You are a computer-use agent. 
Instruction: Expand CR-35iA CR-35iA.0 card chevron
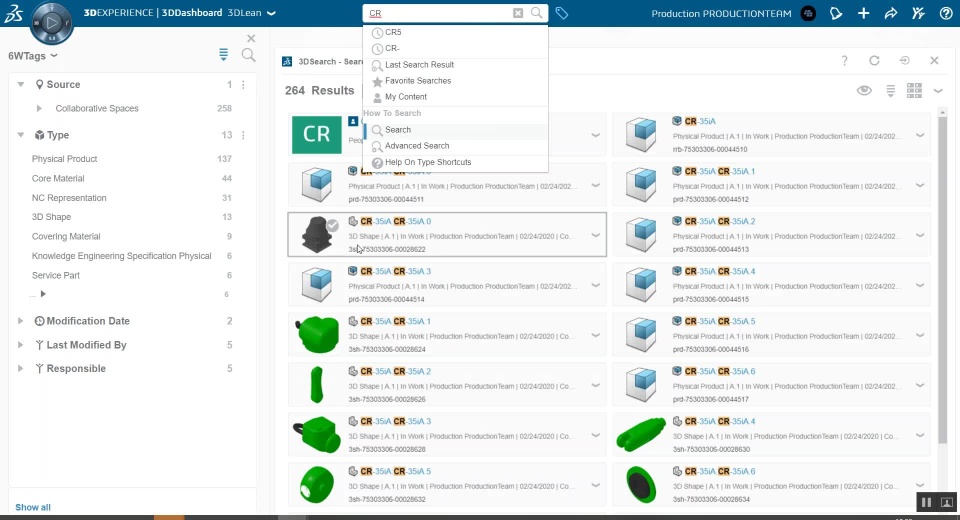click(595, 235)
